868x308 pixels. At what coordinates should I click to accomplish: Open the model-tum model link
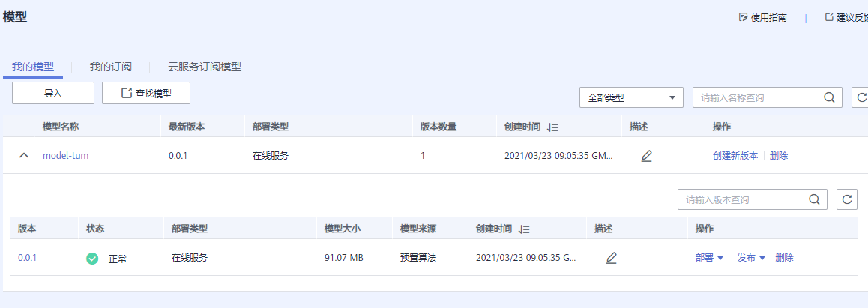(x=65, y=156)
